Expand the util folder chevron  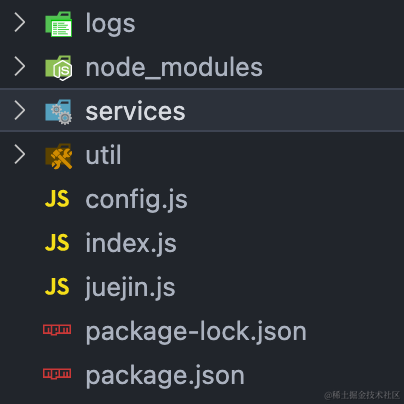click(x=20, y=155)
